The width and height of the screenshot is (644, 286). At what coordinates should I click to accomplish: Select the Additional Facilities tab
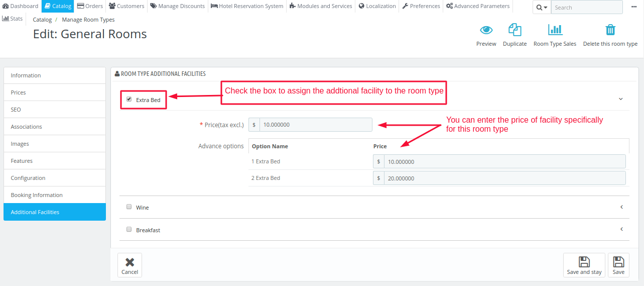(55, 212)
